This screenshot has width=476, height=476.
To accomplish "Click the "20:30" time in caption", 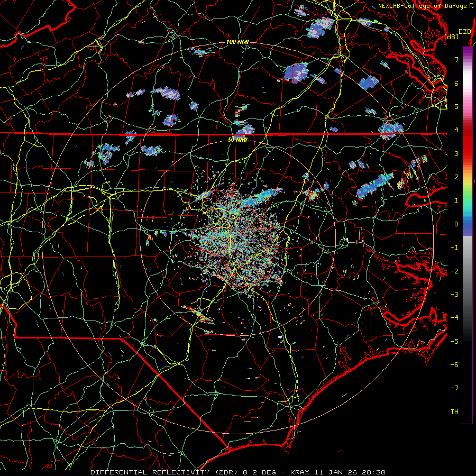I will (x=373, y=472).
